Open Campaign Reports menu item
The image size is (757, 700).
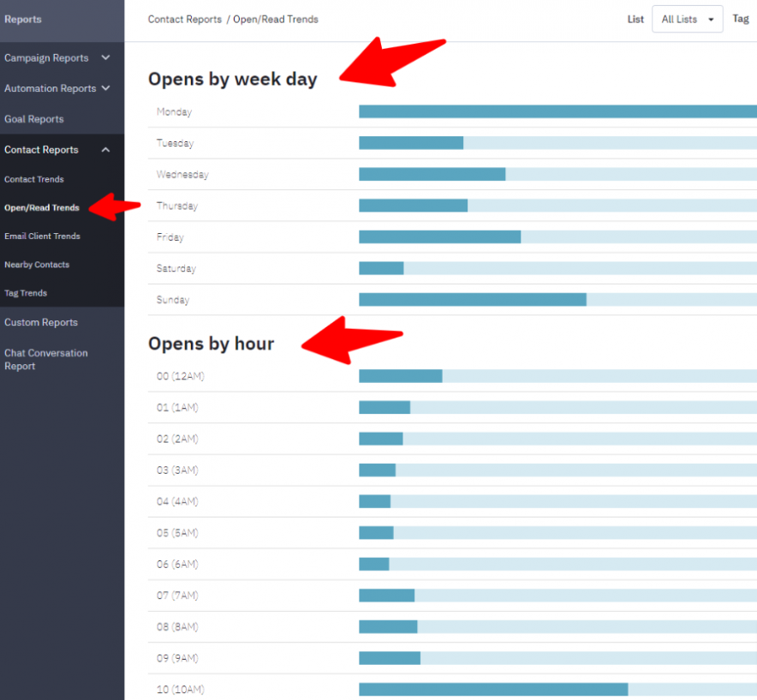[x=46, y=58]
